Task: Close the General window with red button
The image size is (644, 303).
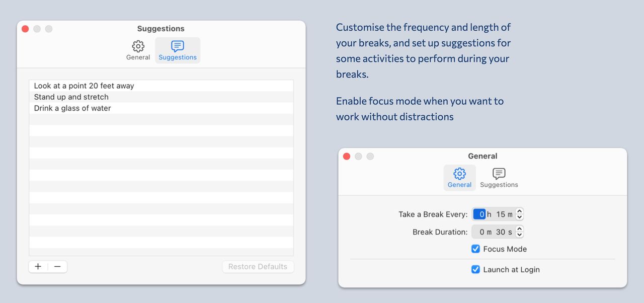Action: pyautogui.click(x=347, y=157)
